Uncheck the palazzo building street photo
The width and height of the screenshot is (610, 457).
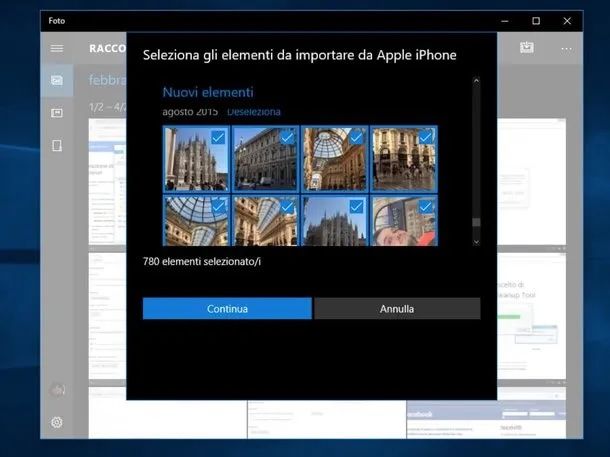tap(287, 137)
